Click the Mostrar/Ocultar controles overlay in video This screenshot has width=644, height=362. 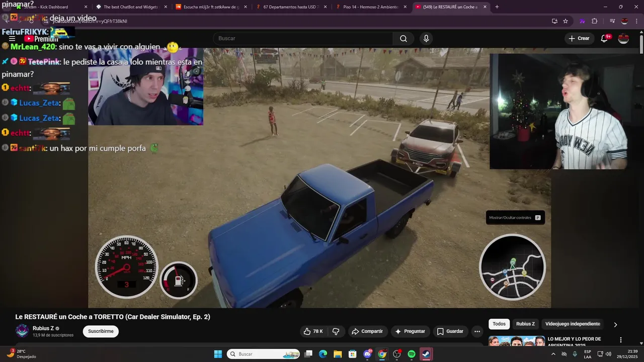515,218
